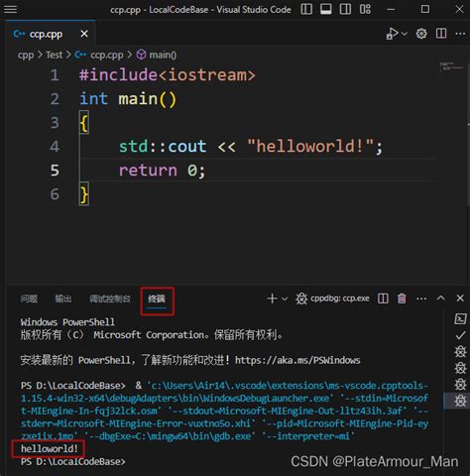Maximize panel size with up chevron
This screenshot has height=476, width=470.
(441, 297)
